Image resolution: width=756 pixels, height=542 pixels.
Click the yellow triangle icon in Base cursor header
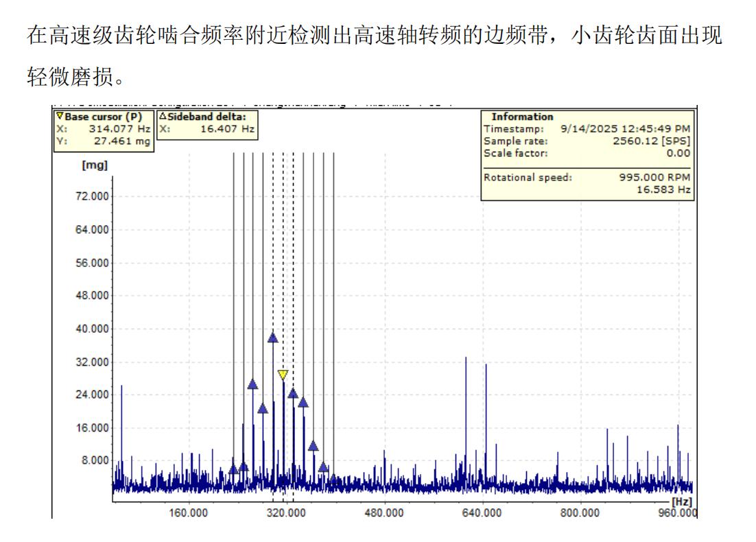pos(59,117)
